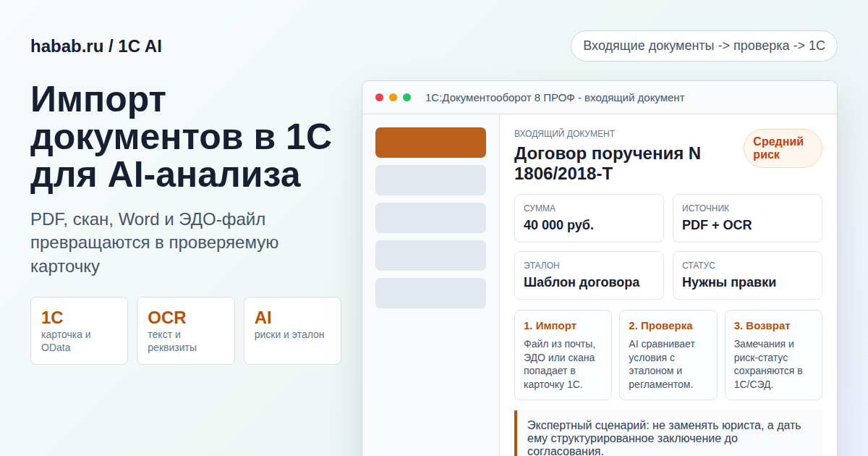This screenshot has width=868, height=456.
Task: Click window title '1С:Документооборот 8 ПРОФ - входящий документ'
Action: 555,98
